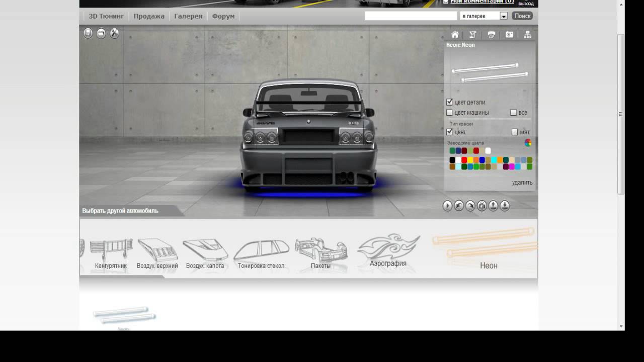Enable the 'цвет машины' checkbox
Screen dimensions: 644x362
click(449, 113)
